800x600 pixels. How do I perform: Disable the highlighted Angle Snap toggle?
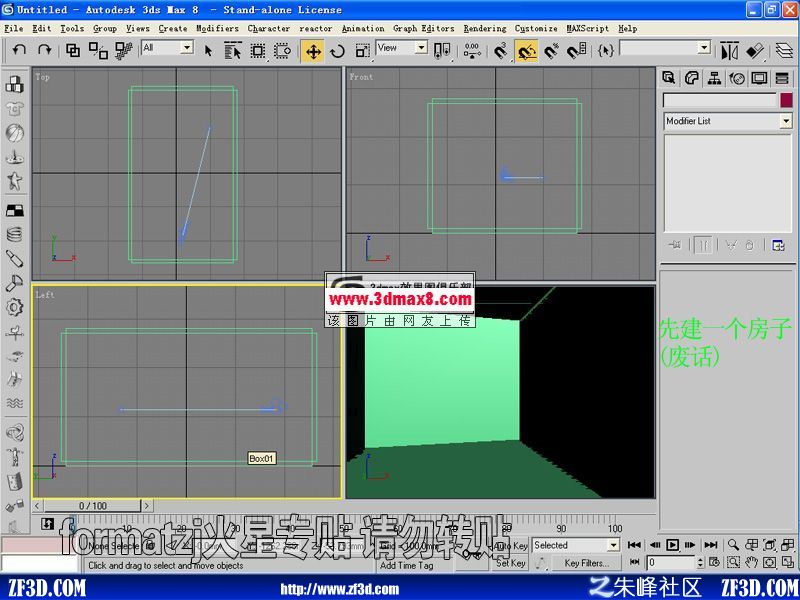[526, 51]
